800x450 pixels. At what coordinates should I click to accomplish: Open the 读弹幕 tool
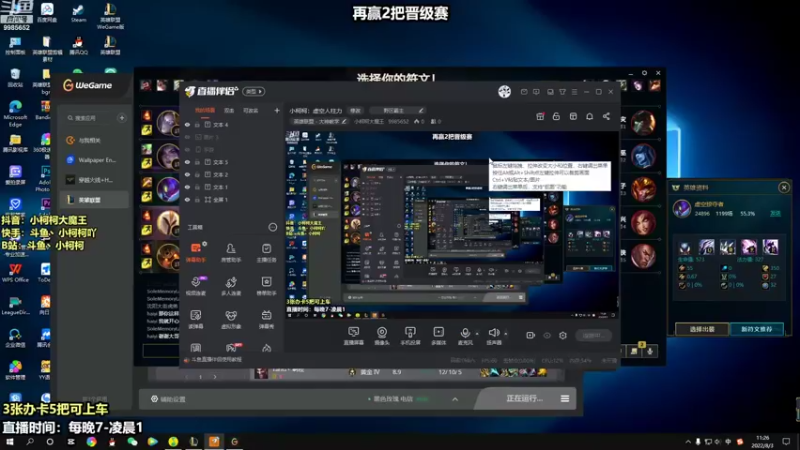(x=196, y=319)
